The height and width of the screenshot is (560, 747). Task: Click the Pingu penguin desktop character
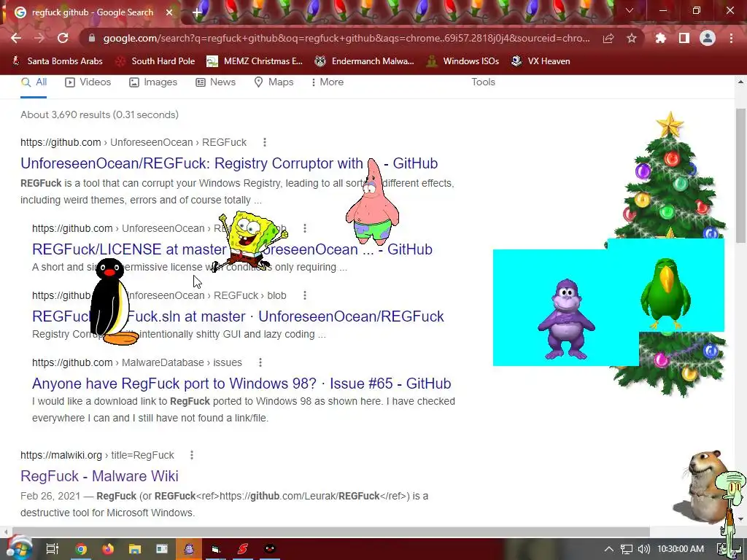click(x=113, y=302)
